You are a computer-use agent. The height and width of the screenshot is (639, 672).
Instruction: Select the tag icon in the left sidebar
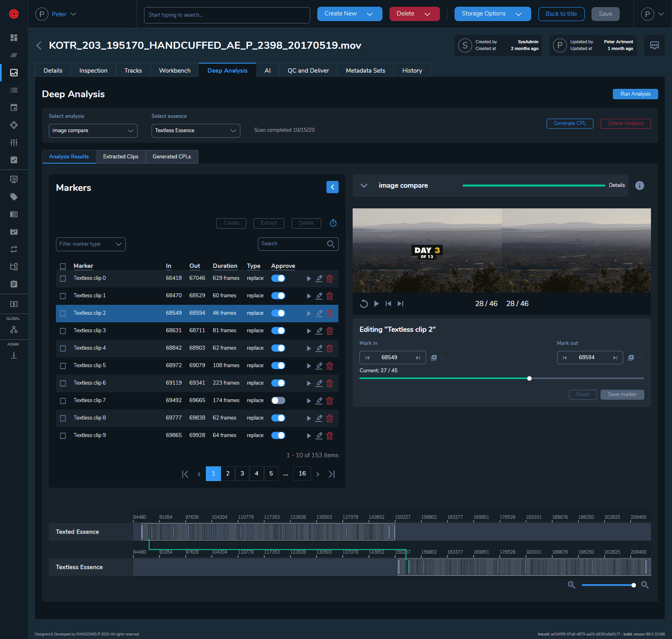[14, 196]
